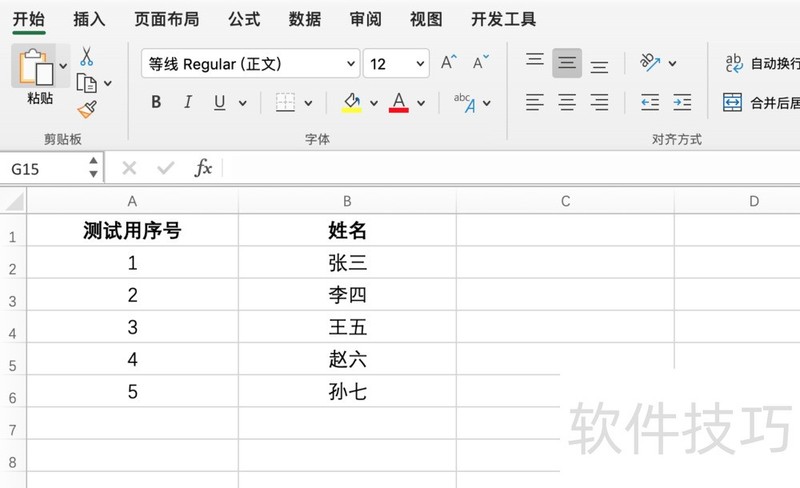This screenshot has height=488, width=800.
Task: Toggle Italic formatting
Action: 188,103
